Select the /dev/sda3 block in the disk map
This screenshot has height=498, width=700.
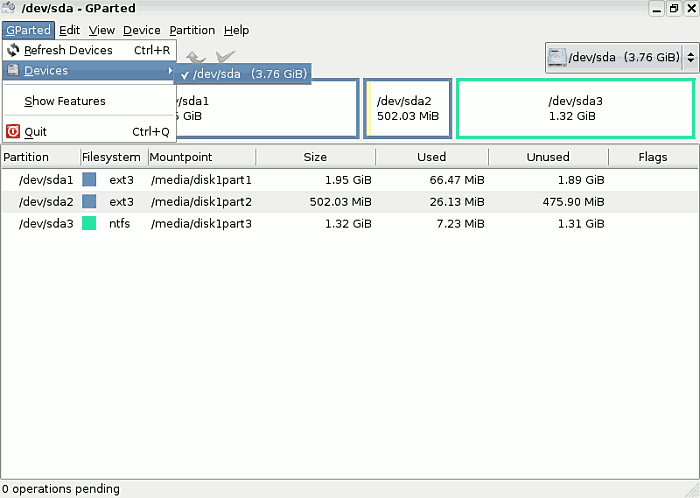(x=575, y=108)
